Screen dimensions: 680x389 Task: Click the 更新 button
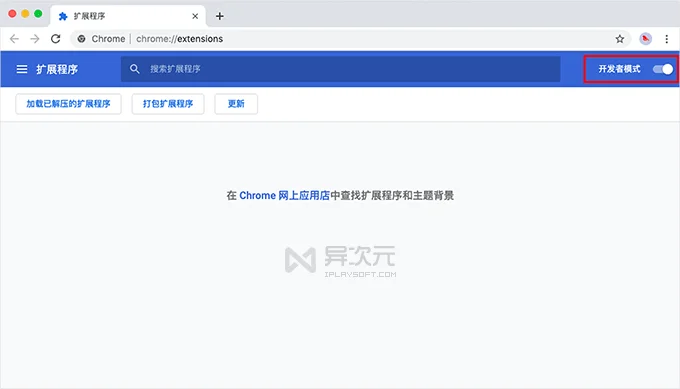point(236,104)
